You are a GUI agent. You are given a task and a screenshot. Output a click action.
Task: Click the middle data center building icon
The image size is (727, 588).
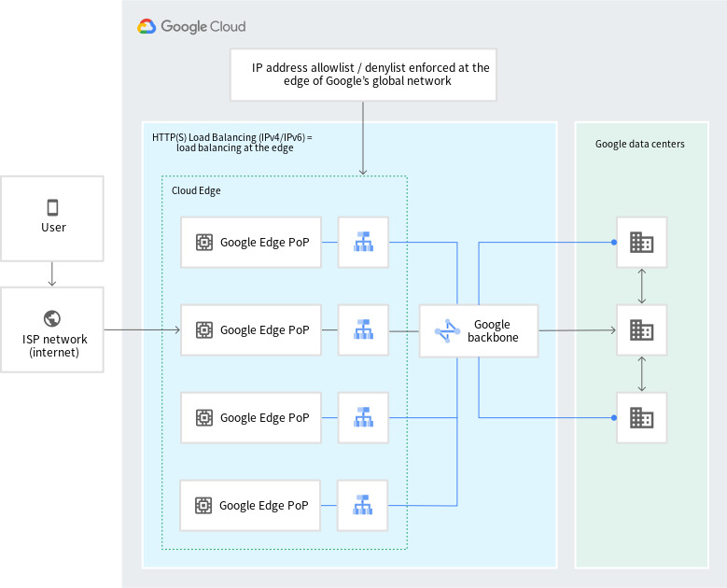642,330
